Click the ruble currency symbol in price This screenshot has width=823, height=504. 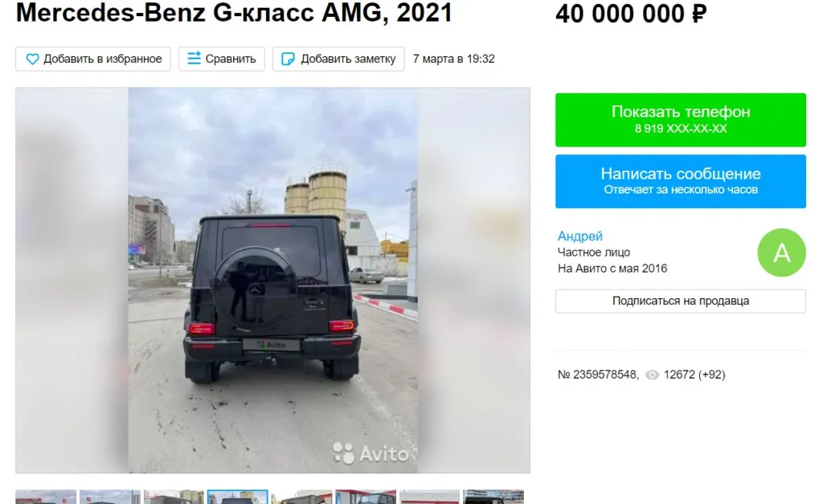click(699, 14)
